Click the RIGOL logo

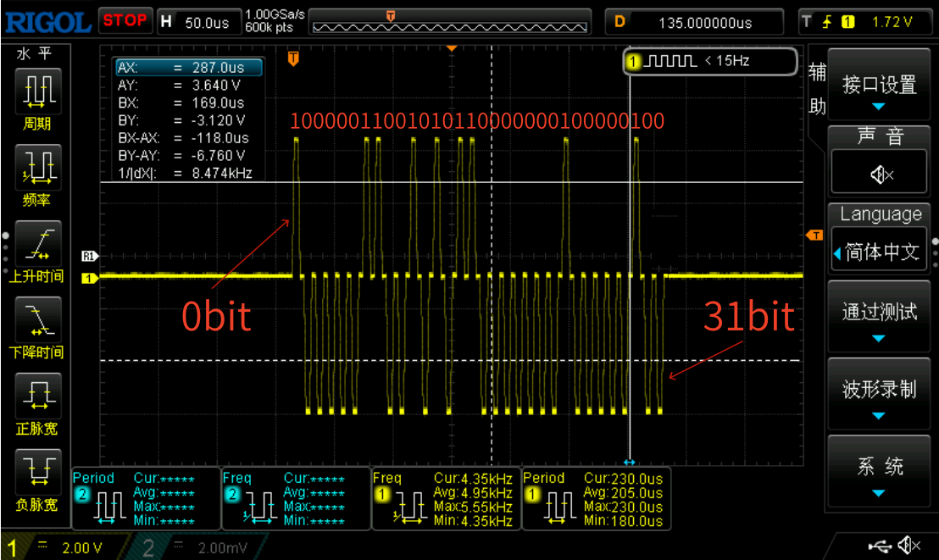tap(47, 21)
